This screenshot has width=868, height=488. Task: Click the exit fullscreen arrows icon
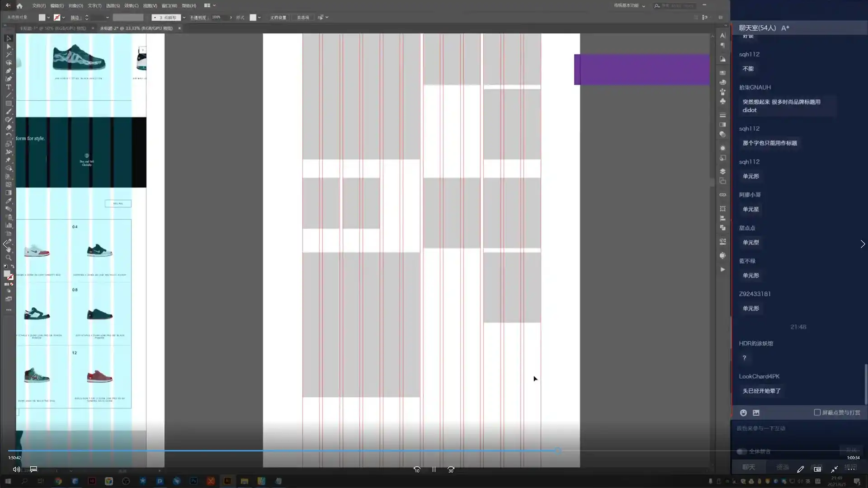point(834,469)
